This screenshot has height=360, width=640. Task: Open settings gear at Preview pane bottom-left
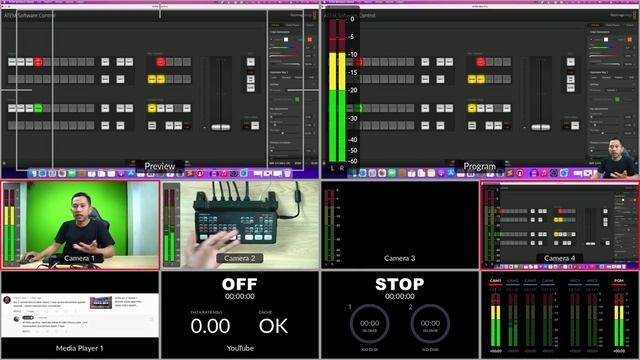pos(4,163)
